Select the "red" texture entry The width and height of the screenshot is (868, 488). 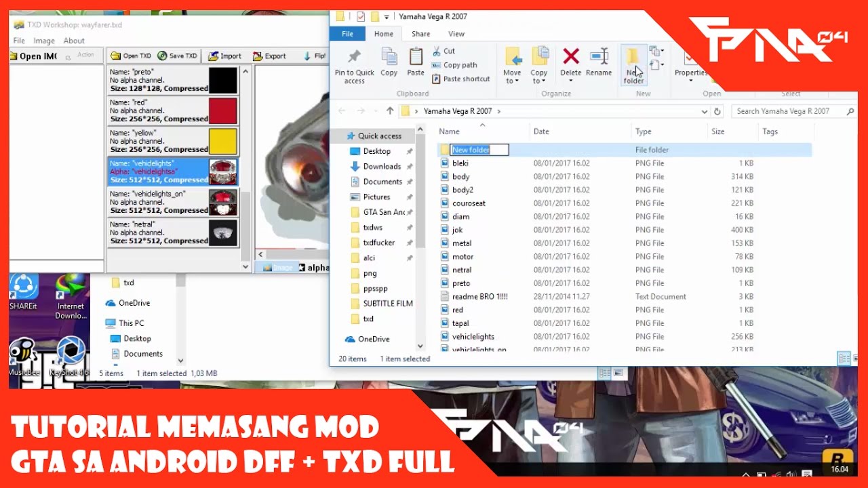173,110
